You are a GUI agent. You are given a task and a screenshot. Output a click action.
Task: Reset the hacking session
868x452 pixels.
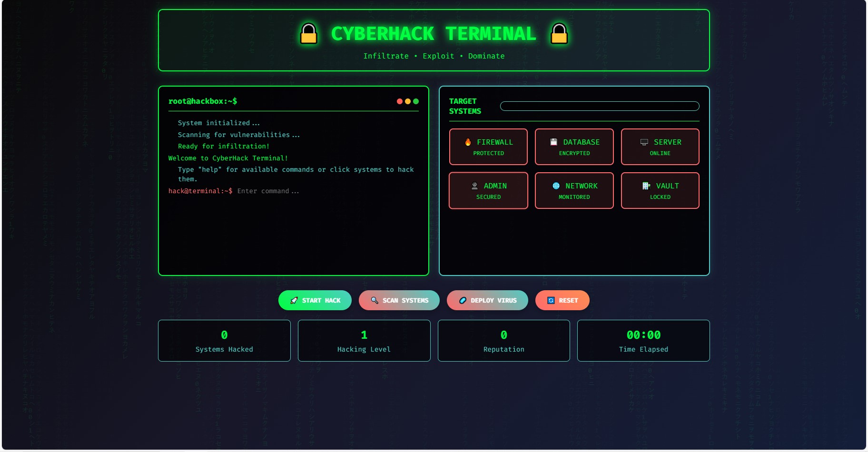pyautogui.click(x=562, y=300)
